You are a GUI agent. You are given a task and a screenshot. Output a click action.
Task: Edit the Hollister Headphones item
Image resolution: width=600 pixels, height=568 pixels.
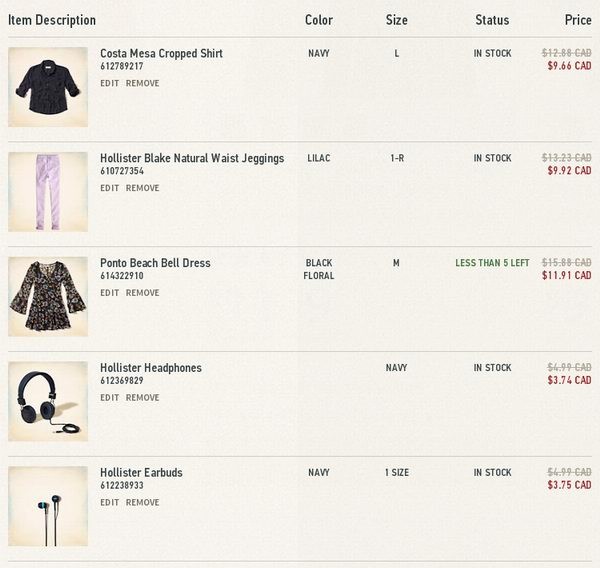[x=109, y=398]
